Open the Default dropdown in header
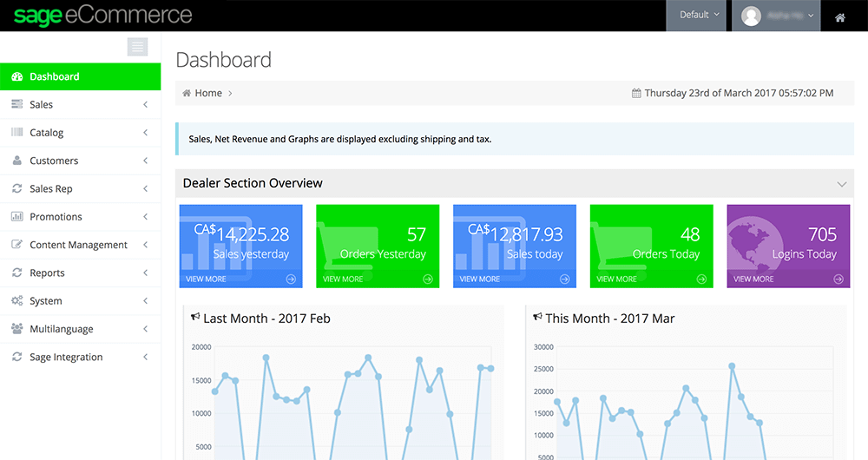868x460 pixels. pos(696,16)
